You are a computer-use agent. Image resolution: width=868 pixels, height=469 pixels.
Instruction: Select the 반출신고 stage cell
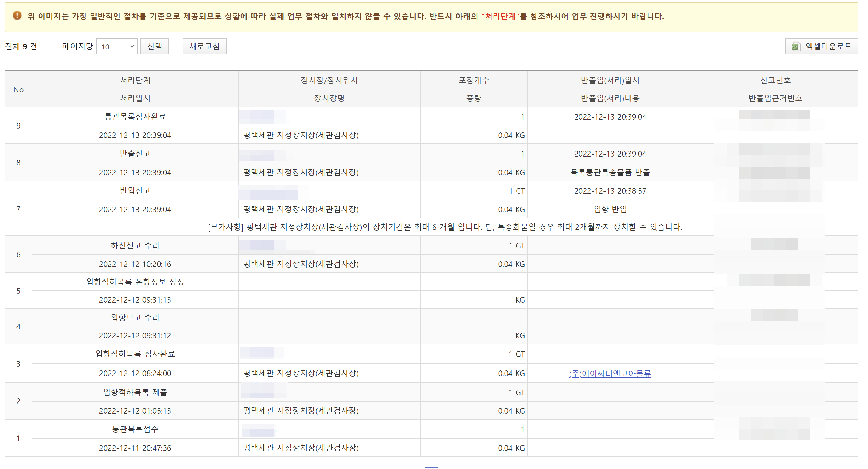click(135, 154)
